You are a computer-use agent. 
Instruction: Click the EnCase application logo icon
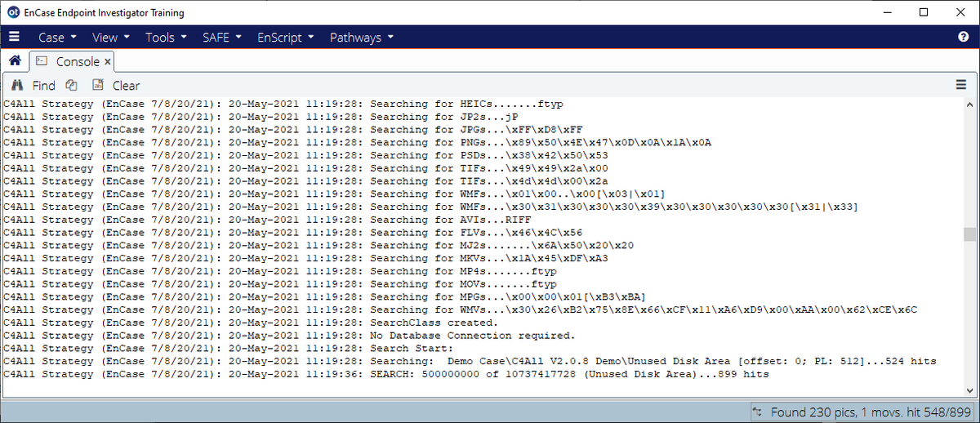coord(12,12)
